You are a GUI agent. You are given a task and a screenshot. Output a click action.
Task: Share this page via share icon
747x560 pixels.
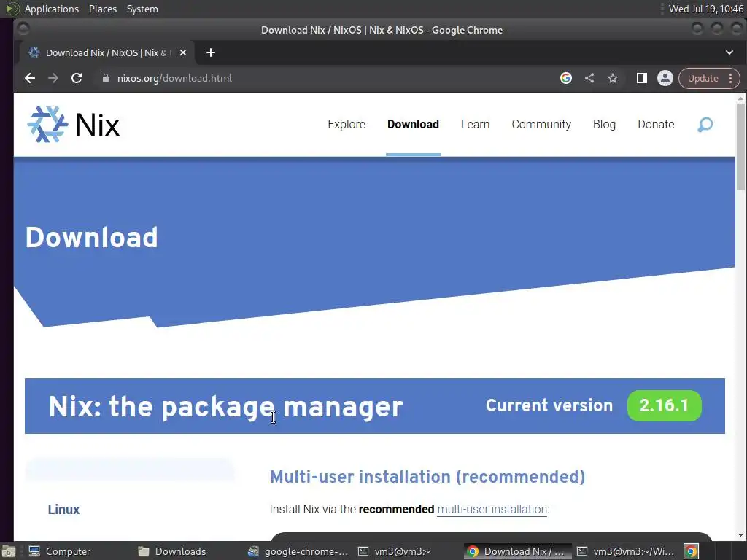[589, 78]
